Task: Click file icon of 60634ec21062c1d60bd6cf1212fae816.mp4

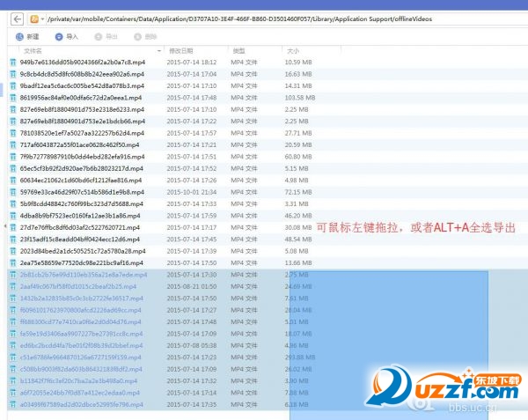Action: [13, 181]
